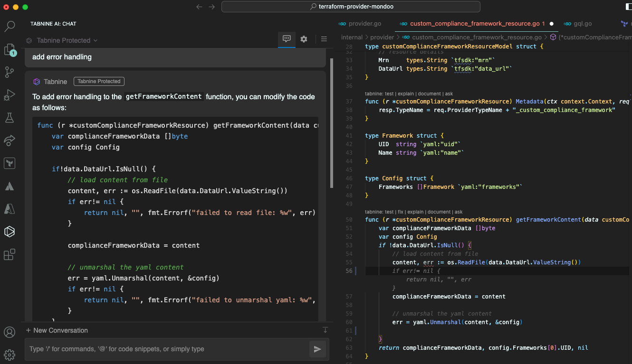Expand the internal breadcrumb segment
The height and width of the screenshot is (364, 632).
pyautogui.click(x=352, y=37)
